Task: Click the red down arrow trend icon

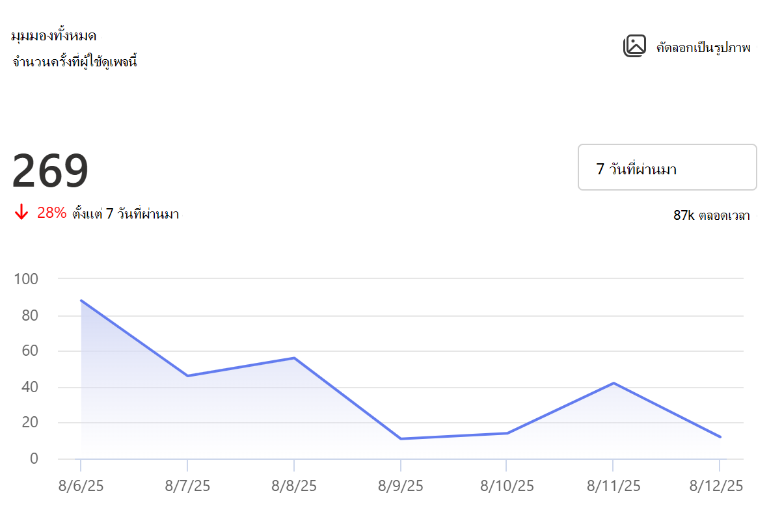Action: (21, 212)
